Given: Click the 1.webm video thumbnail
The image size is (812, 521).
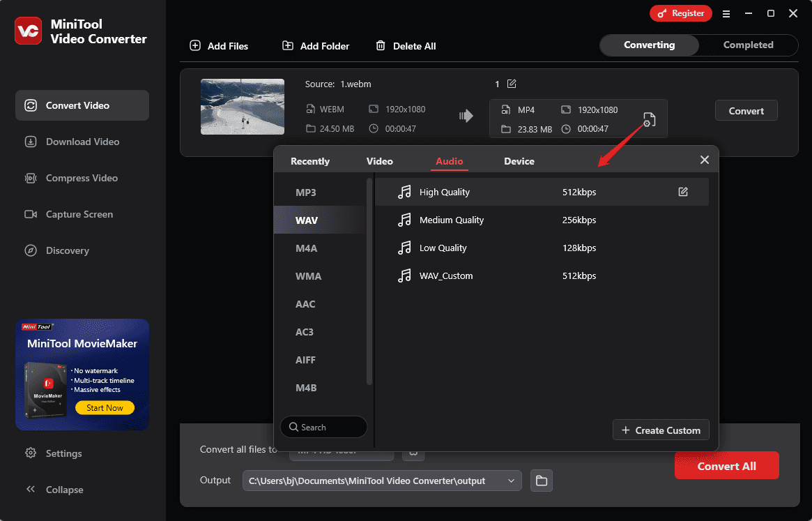Looking at the screenshot, I should (x=243, y=107).
